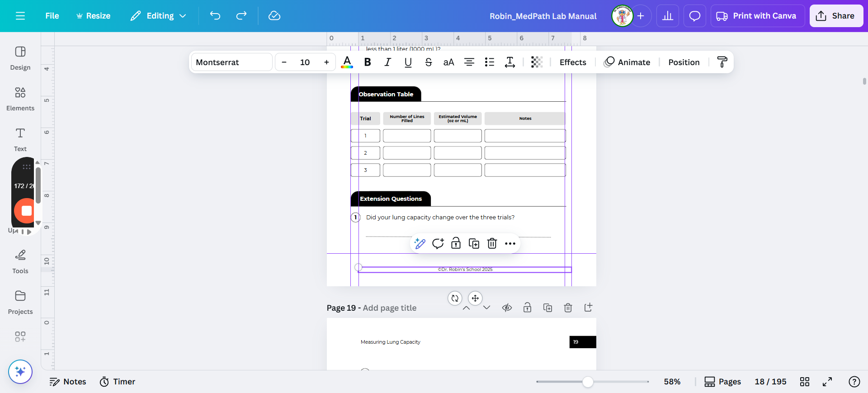Increase font size with plus button
The image size is (868, 393).
pyautogui.click(x=326, y=62)
